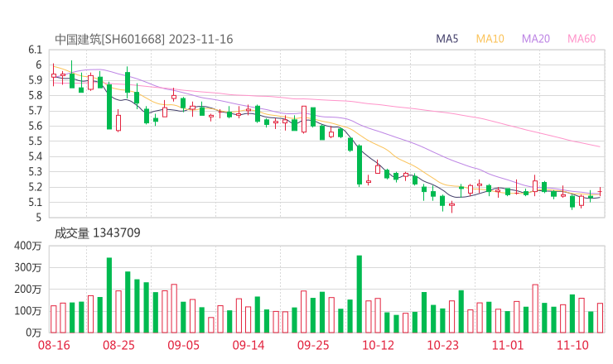Viewport: 613px width, 364px height.
Task: Click the 5.5 price axis label
Action: coord(35,141)
